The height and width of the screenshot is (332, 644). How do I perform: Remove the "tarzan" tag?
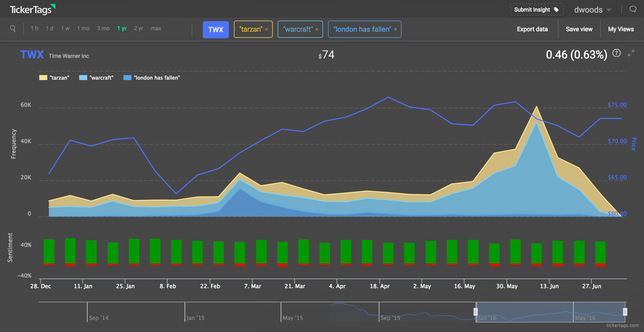[x=267, y=29]
